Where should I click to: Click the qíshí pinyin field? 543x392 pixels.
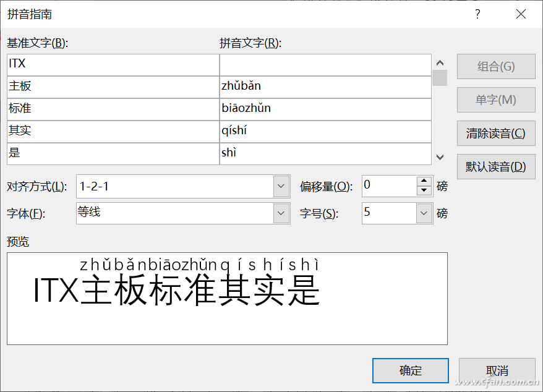click(x=325, y=132)
